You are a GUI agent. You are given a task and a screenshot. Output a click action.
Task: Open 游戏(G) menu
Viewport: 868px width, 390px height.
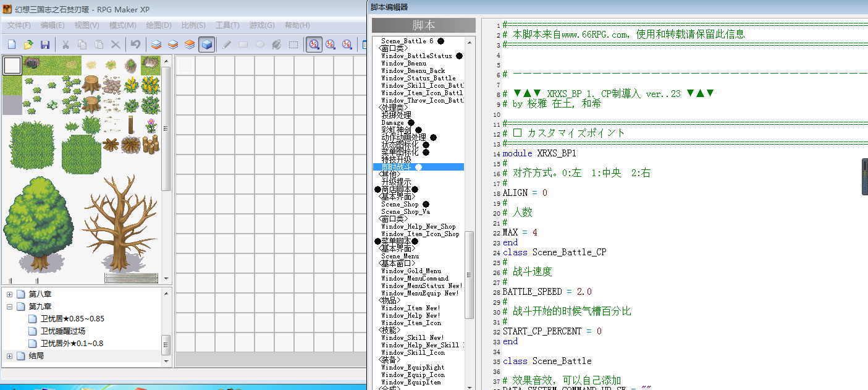click(262, 25)
